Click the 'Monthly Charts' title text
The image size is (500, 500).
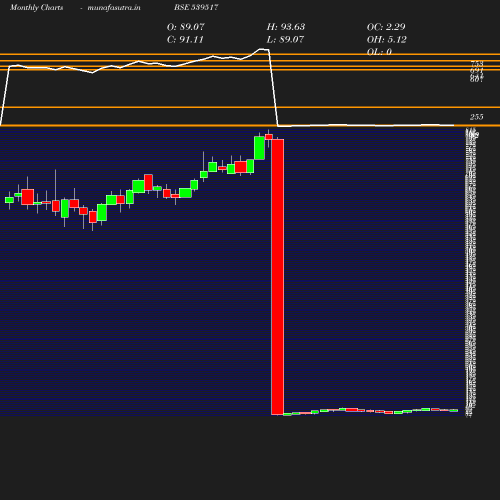coord(36,8)
